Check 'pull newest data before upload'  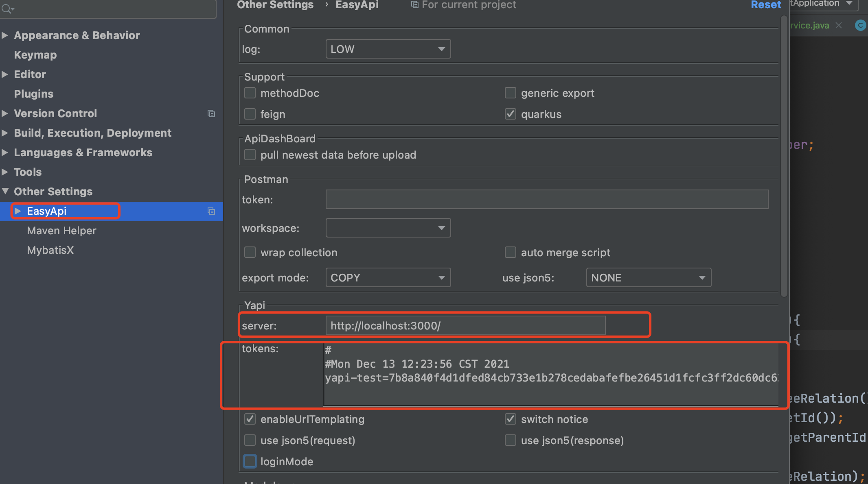[250, 155]
